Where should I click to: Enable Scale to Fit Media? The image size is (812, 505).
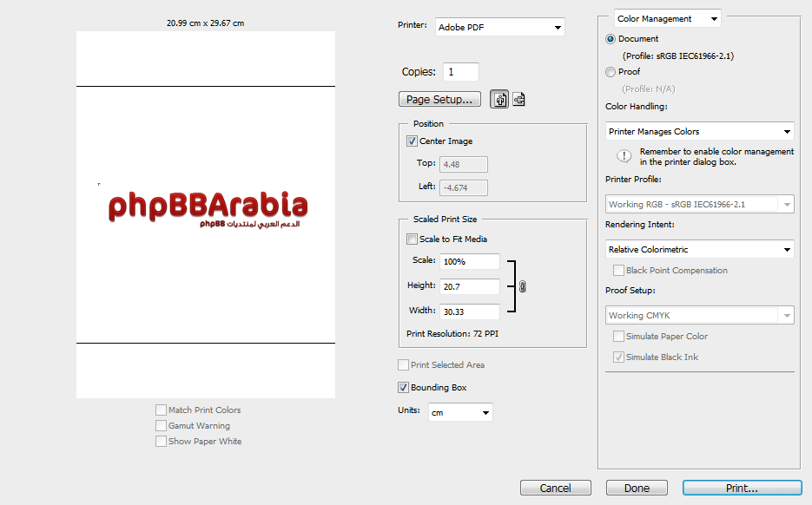tap(413, 239)
